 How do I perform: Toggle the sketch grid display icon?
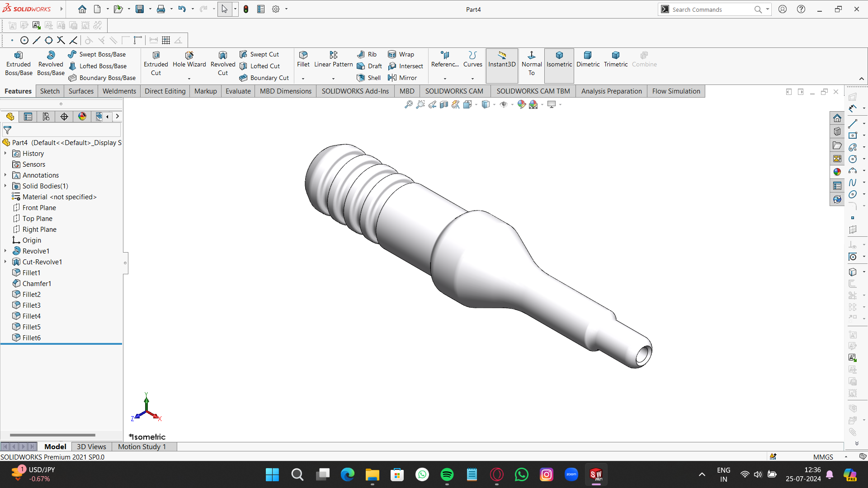(x=166, y=40)
